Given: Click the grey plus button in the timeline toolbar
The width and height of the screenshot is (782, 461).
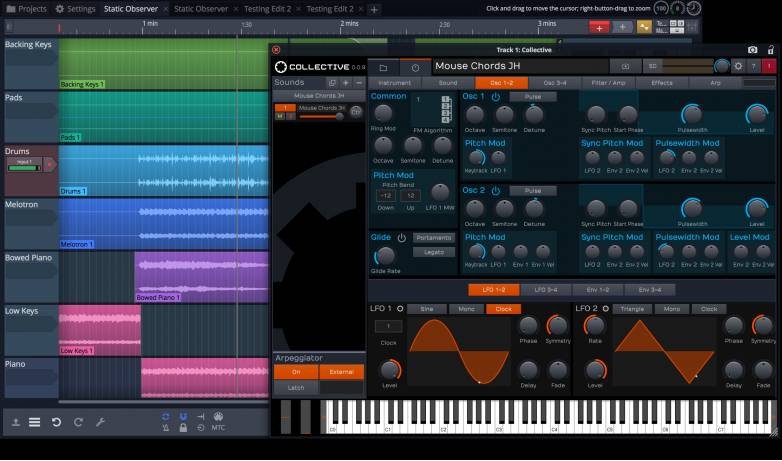Looking at the screenshot, I should [x=622, y=27].
